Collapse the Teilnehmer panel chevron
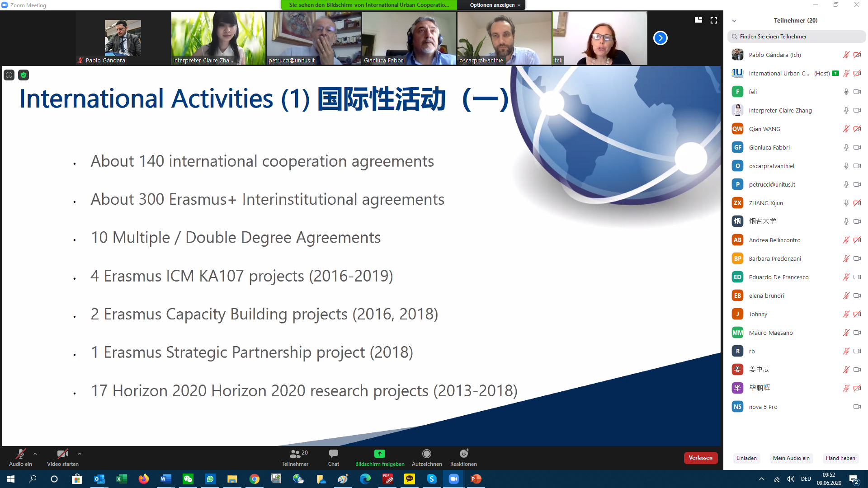 (734, 21)
